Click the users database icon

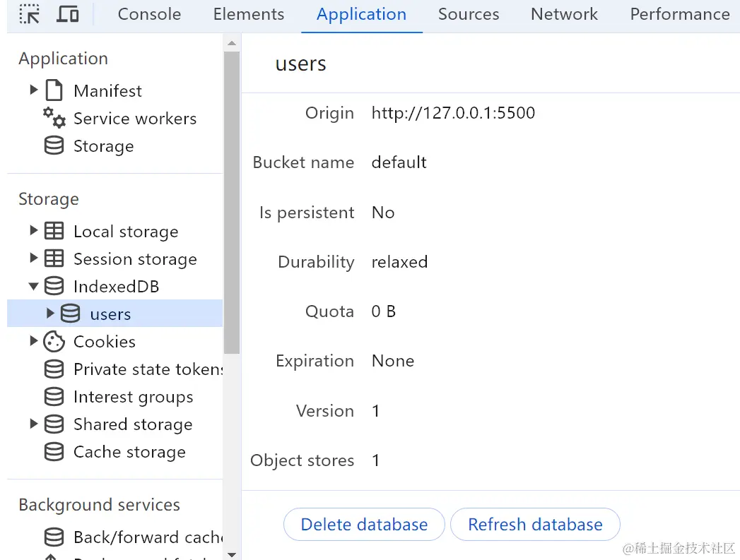point(70,314)
